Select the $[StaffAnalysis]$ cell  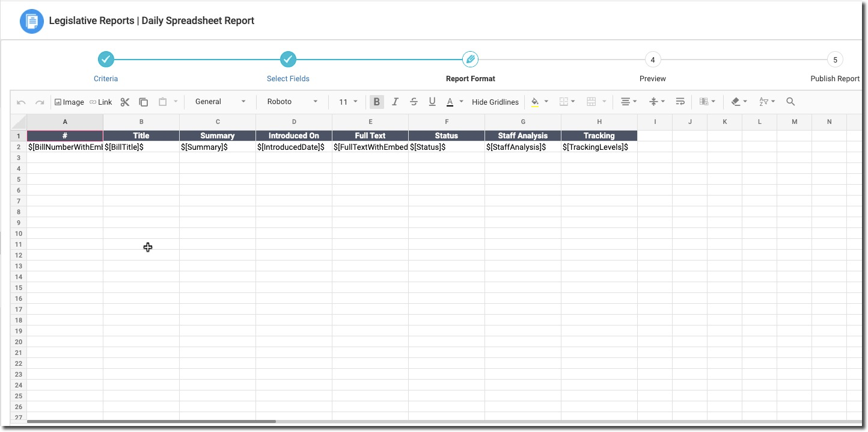[523, 147]
